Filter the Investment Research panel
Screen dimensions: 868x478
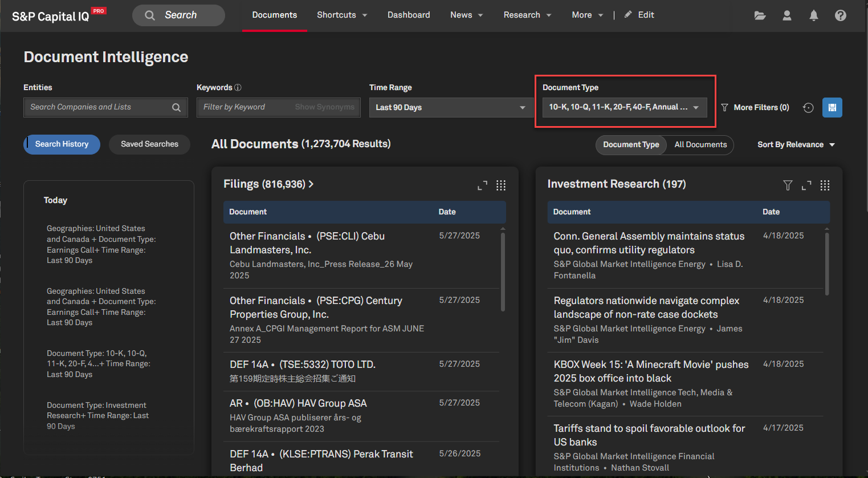click(788, 185)
